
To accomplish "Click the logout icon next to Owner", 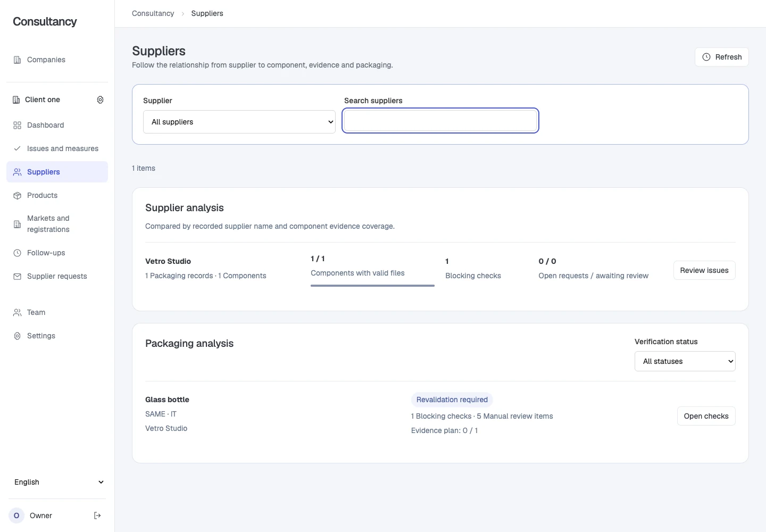I will click(97, 516).
